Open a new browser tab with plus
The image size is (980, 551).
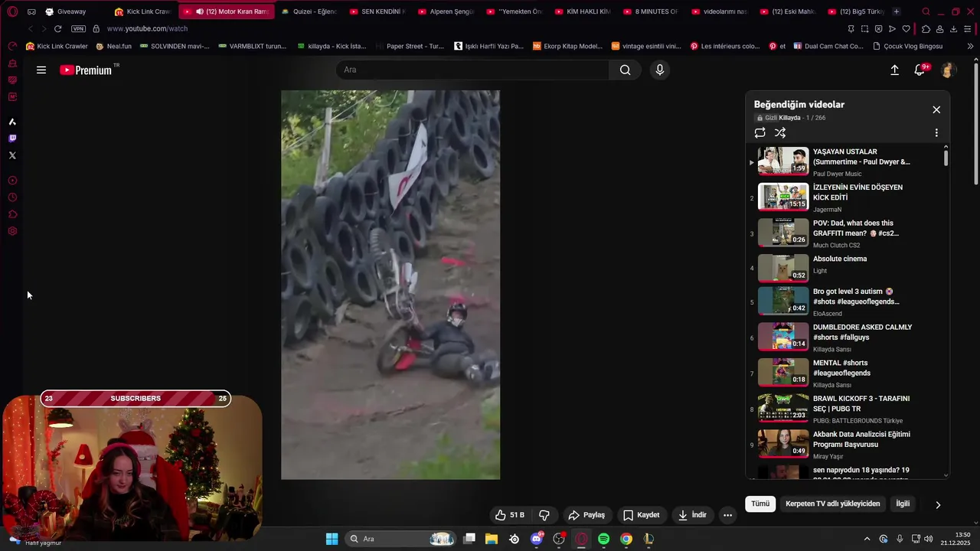(897, 11)
